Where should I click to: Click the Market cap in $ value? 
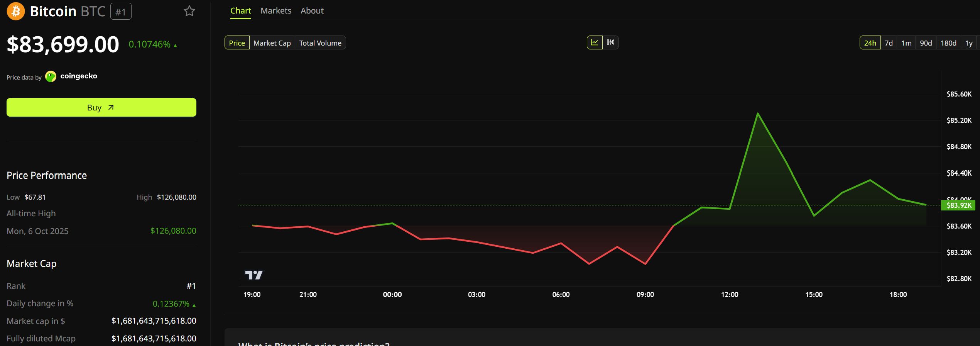tap(154, 321)
